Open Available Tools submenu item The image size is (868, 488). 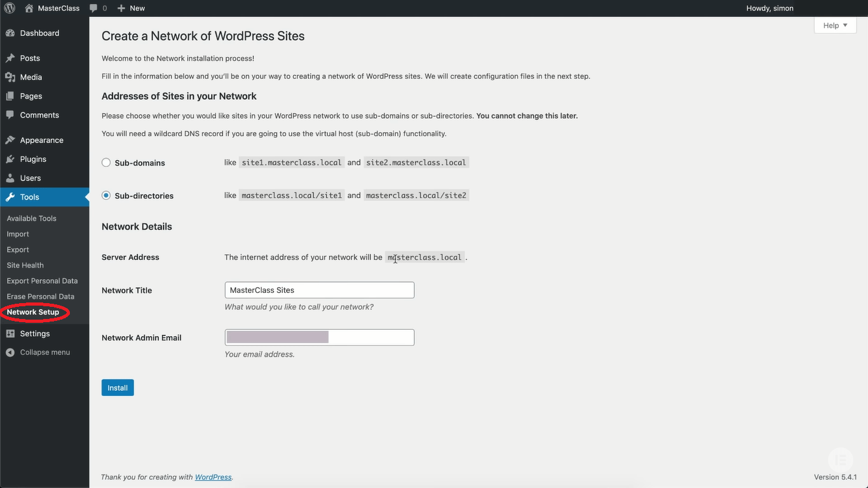(x=32, y=218)
